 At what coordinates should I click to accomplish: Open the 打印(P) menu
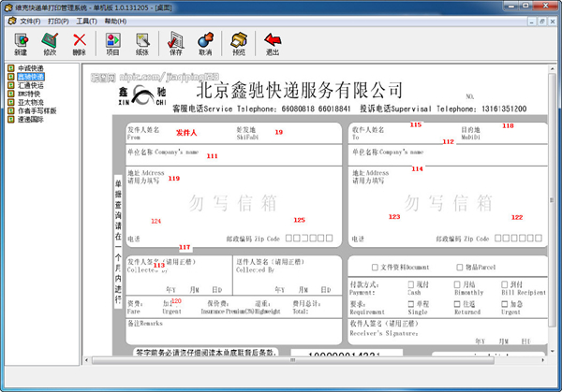(58, 22)
